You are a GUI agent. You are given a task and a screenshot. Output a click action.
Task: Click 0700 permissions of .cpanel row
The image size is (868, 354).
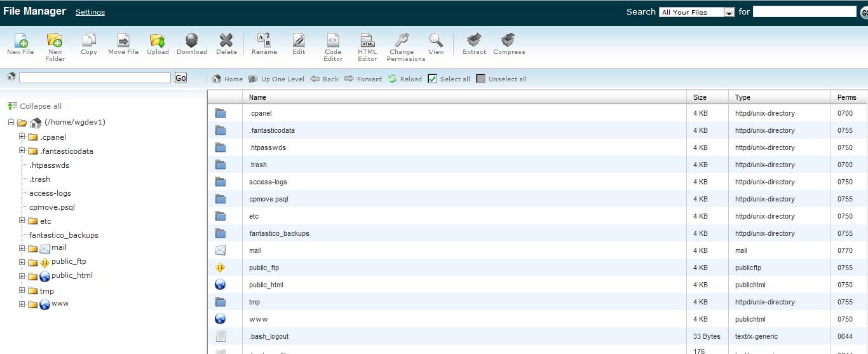[x=844, y=113]
